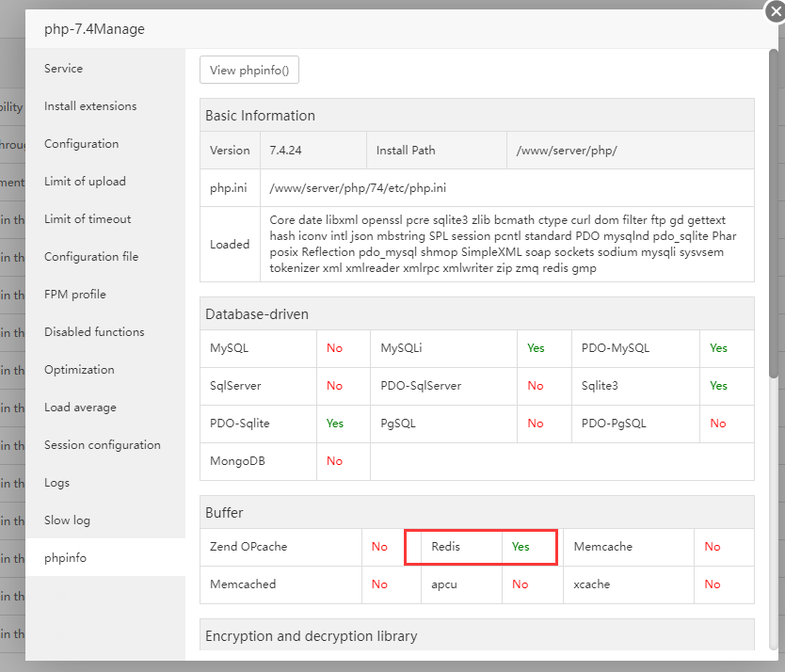Open Session configuration settings
Viewport: 785px width, 672px height.
pyautogui.click(x=103, y=445)
